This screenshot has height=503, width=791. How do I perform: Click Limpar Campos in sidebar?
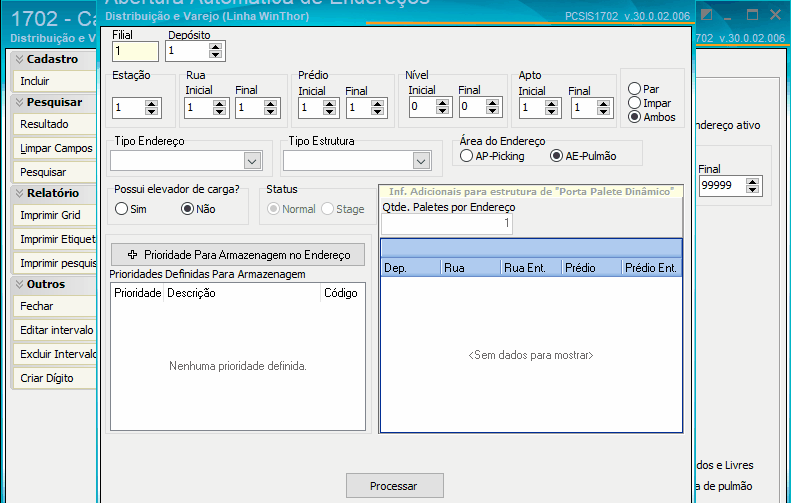point(54,148)
